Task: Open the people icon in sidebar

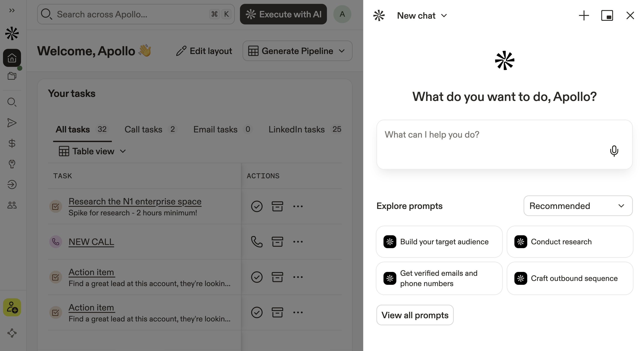Action: click(x=12, y=205)
